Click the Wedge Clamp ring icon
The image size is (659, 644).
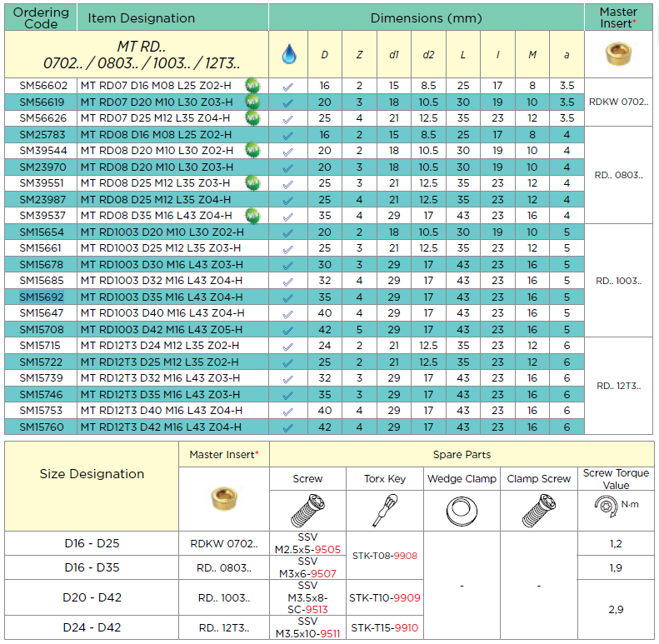[461, 510]
